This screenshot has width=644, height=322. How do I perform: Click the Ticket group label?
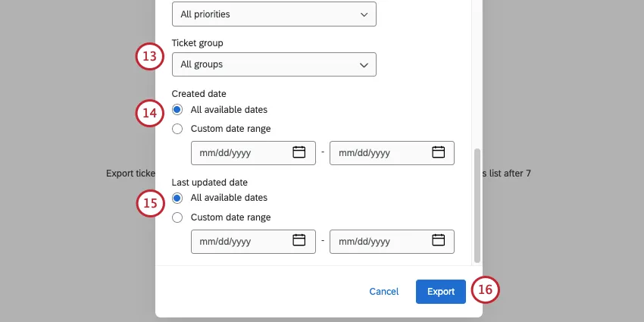point(198,43)
